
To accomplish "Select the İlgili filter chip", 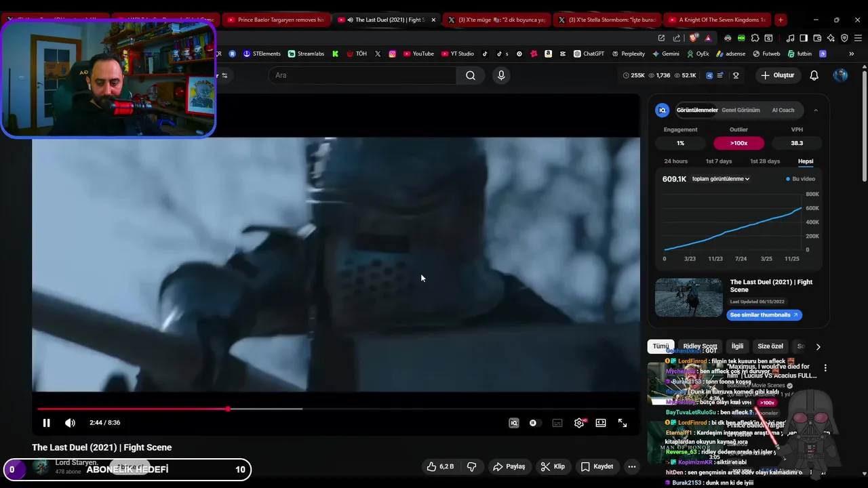I will [737, 346].
